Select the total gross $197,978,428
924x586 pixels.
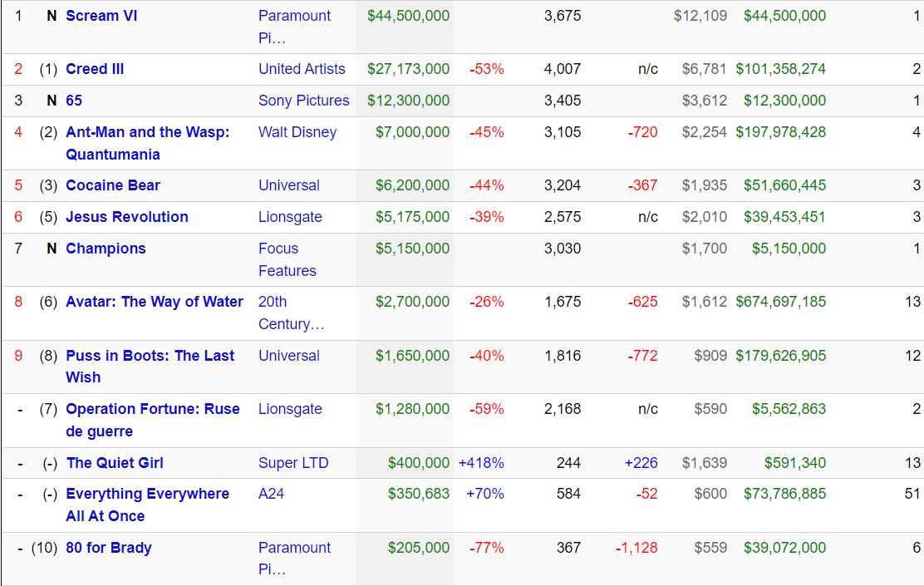click(781, 133)
